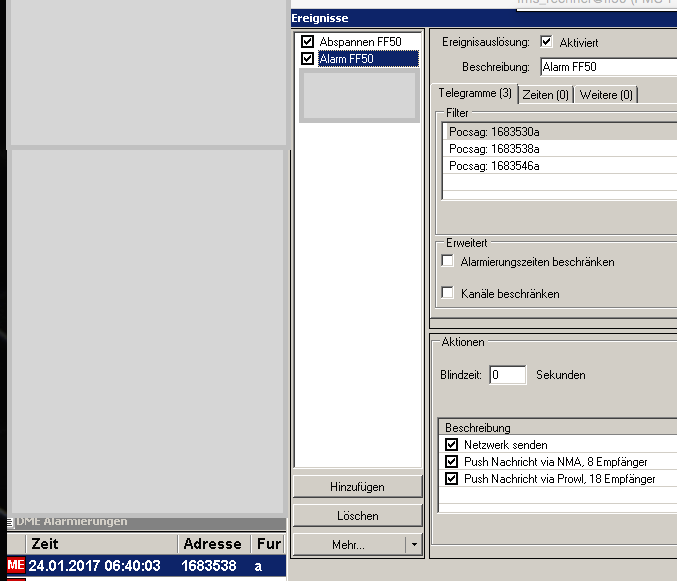Viewport: 677px width, 581px height.
Task: Toggle Push Nachricht via Prowl checkbox
Action: [x=452, y=479]
